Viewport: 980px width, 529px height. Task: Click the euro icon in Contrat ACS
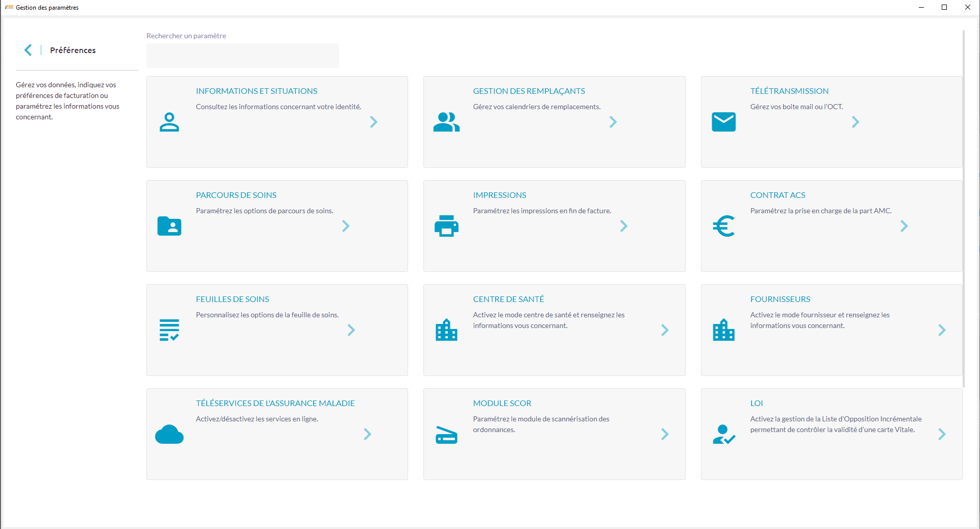(723, 226)
